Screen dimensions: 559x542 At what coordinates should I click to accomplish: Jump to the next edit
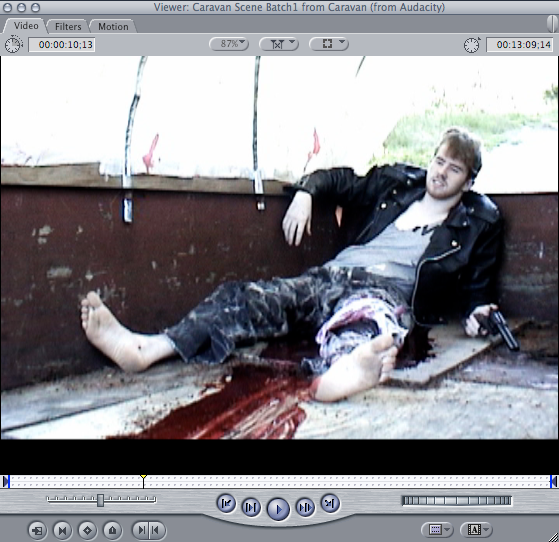[x=330, y=503]
